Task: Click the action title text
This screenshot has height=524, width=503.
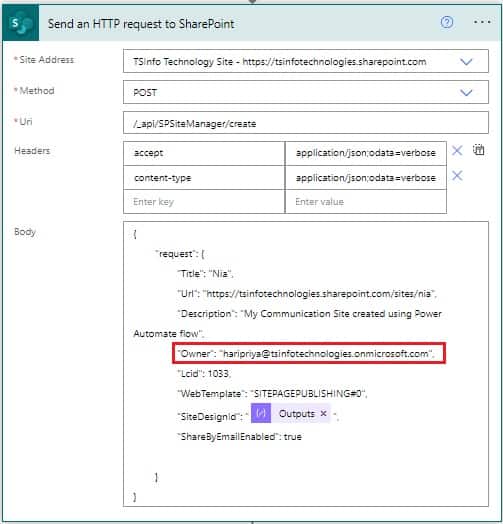Action: tap(141, 24)
